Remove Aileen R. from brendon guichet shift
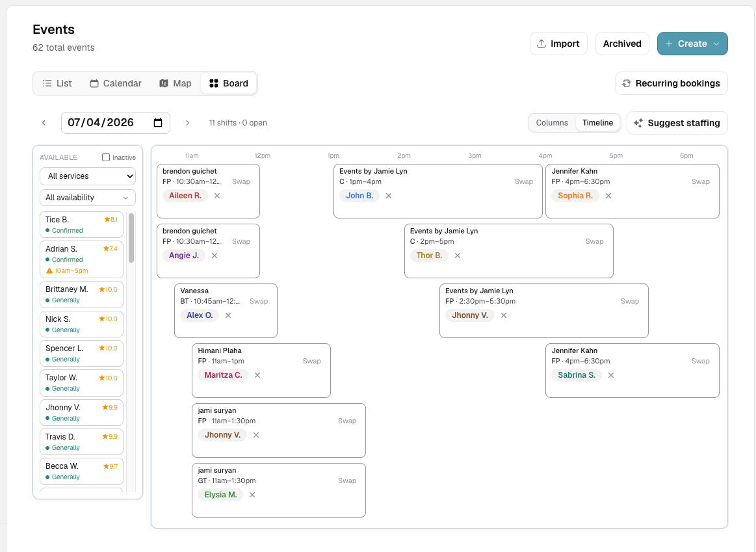 (217, 196)
